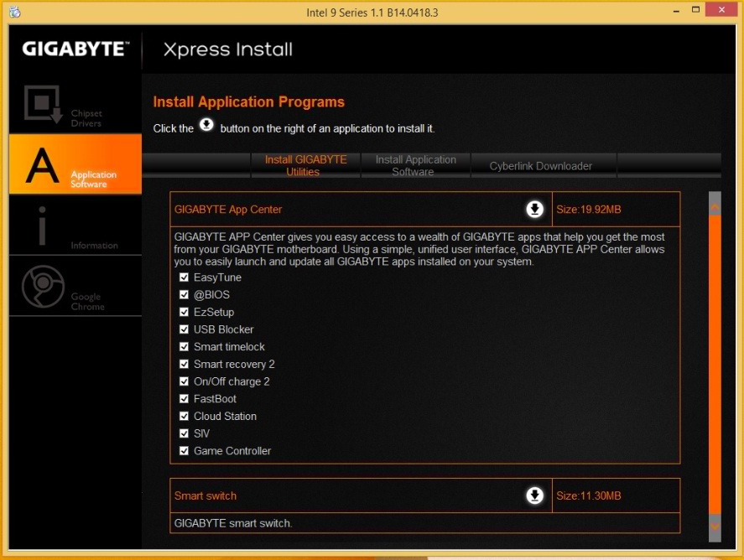Deselect the Game Controller checkbox
The width and height of the screenshot is (744, 560).
[x=184, y=451]
